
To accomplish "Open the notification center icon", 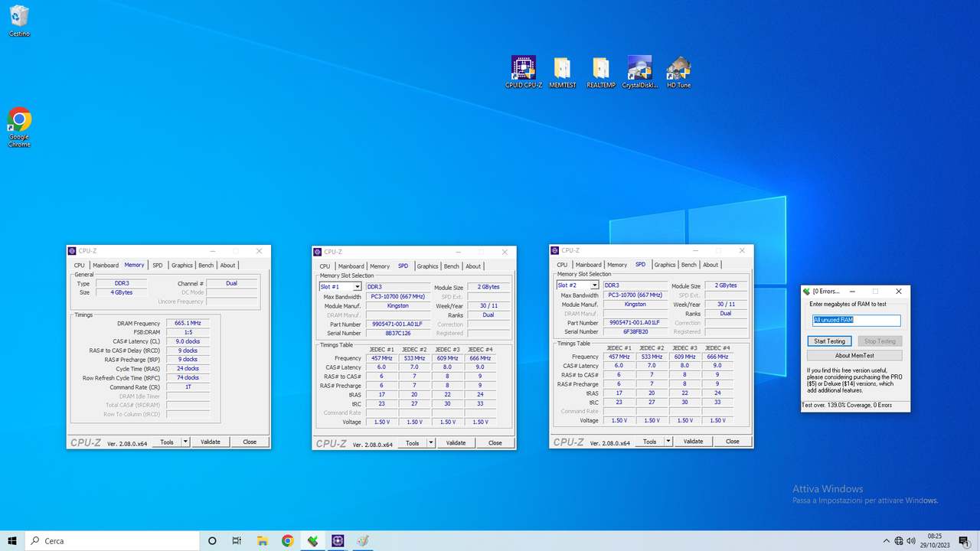I will [x=963, y=541].
